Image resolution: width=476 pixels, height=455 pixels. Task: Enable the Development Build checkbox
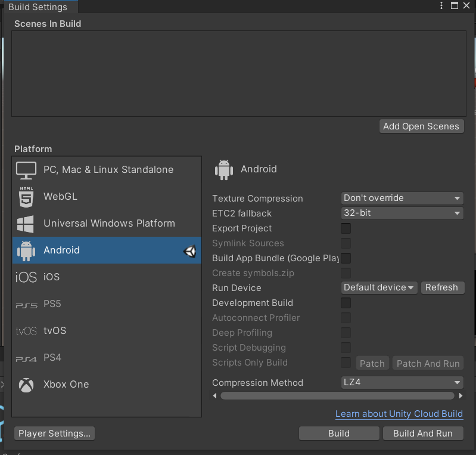(x=346, y=303)
